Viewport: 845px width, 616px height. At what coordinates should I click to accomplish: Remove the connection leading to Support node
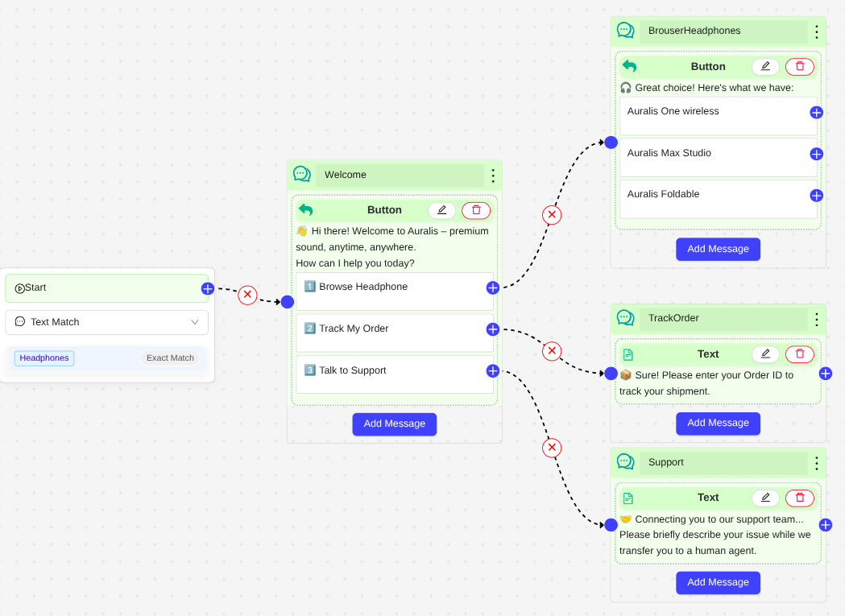tap(552, 448)
